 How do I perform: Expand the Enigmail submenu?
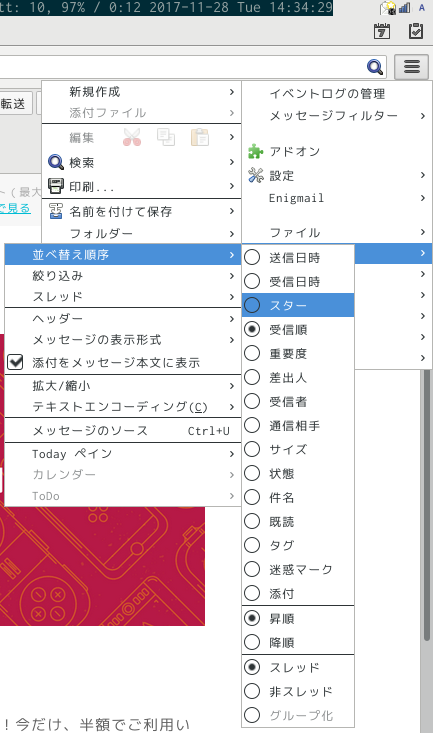(337, 198)
